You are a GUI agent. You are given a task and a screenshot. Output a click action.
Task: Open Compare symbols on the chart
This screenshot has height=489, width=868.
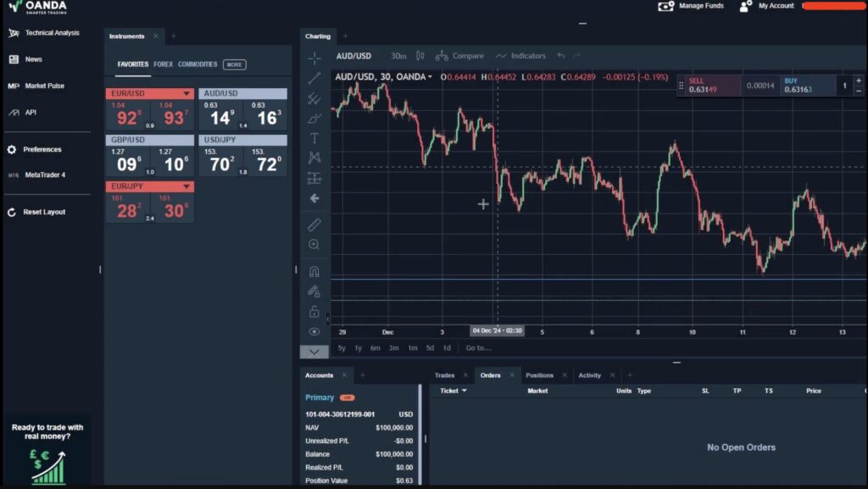(x=459, y=56)
